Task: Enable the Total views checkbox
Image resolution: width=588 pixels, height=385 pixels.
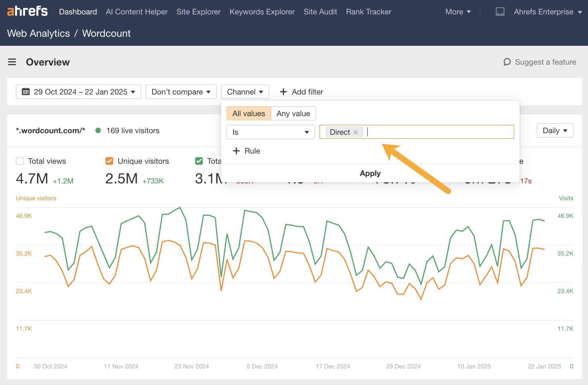Action: (20, 161)
